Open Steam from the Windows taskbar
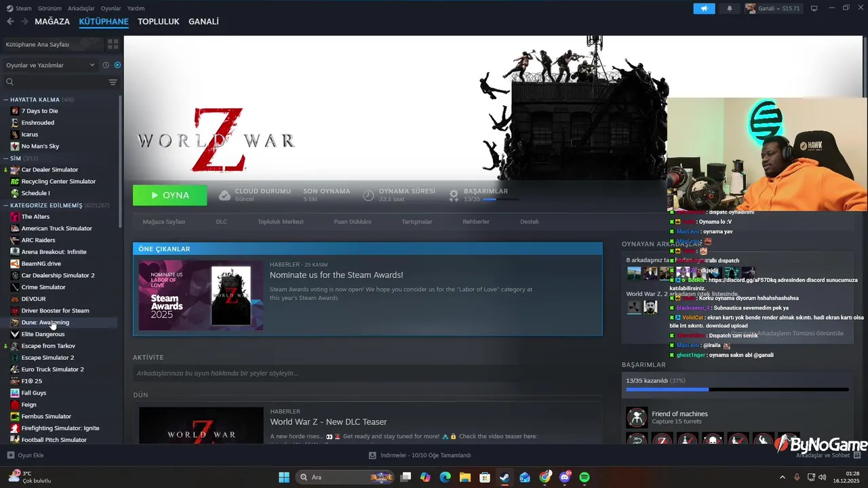Screen dimensions: 868x488 505,477
